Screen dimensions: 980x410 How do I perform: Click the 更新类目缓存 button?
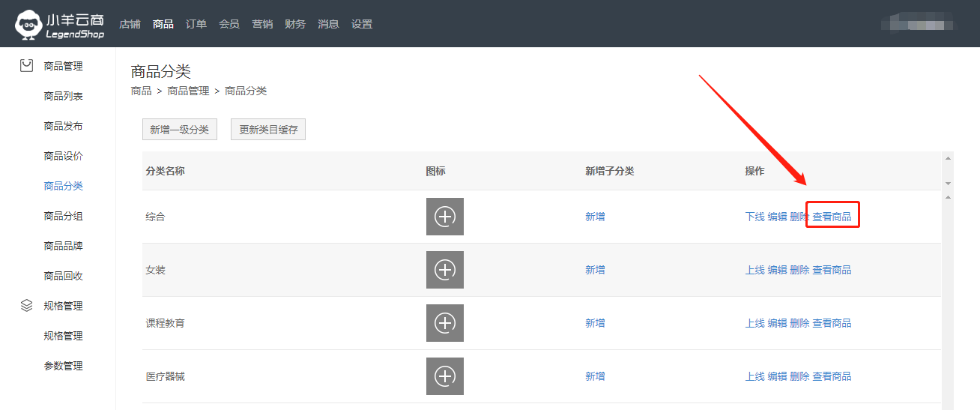(x=268, y=130)
